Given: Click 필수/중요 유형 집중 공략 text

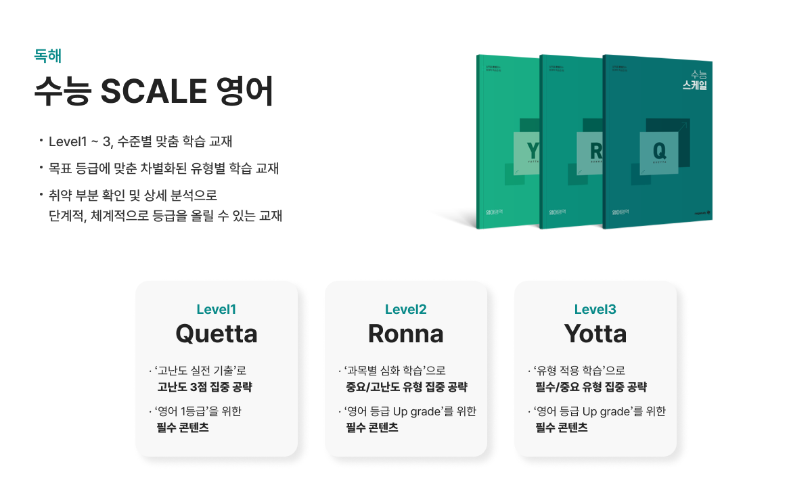Looking at the screenshot, I should [591, 388].
